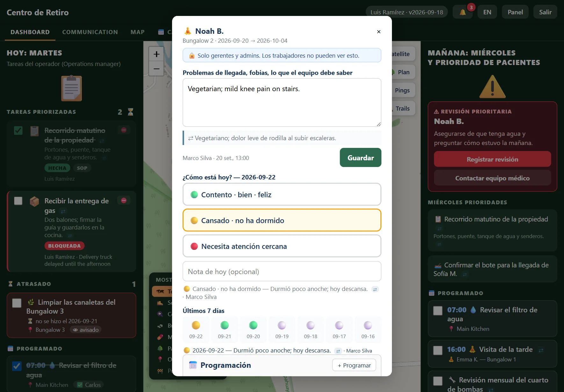564x392 pixels.
Task: Select the 09-21 green mood dot
Action: tap(224, 325)
